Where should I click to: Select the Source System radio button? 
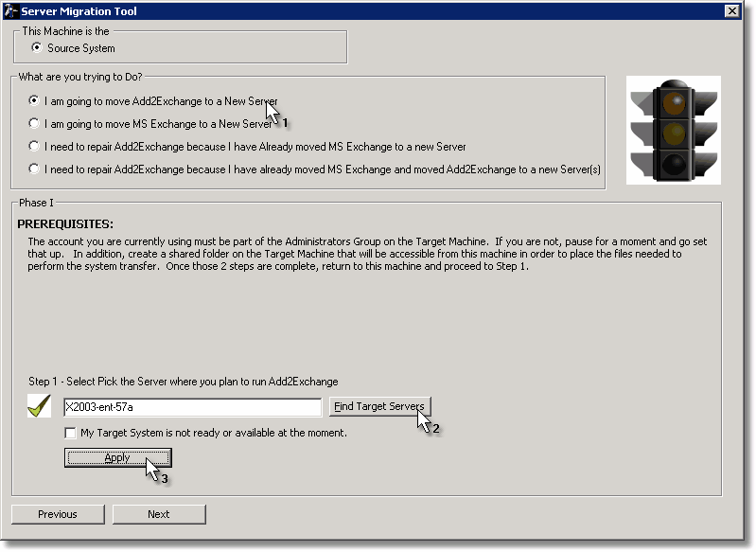(36, 47)
